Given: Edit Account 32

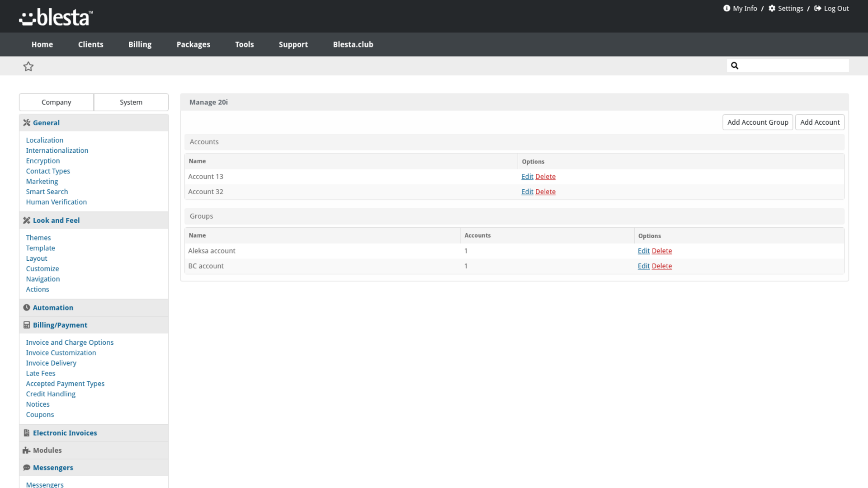Looking at the screenshot, I should point(527,192).
